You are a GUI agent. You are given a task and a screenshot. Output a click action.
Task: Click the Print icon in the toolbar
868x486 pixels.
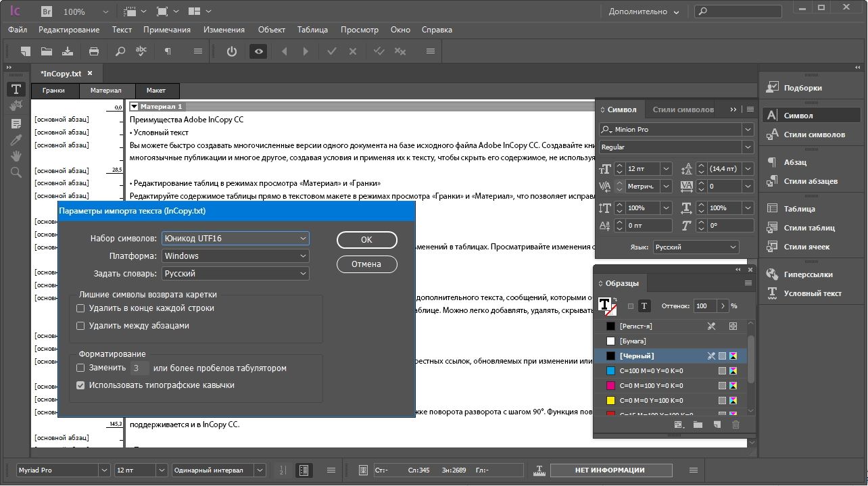94,51
